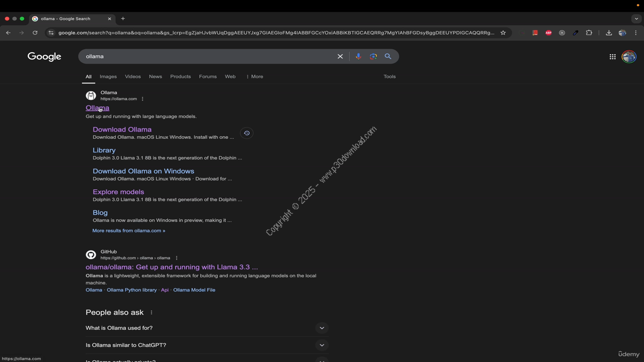Search by image with Google Lens icon
Screen dimensions: 644x362
[373, 56]
